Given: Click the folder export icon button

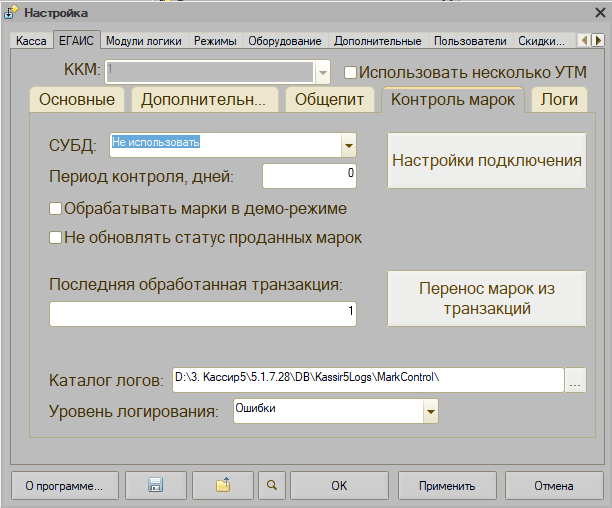Looking at the screenshot, I should coord(223,485).
